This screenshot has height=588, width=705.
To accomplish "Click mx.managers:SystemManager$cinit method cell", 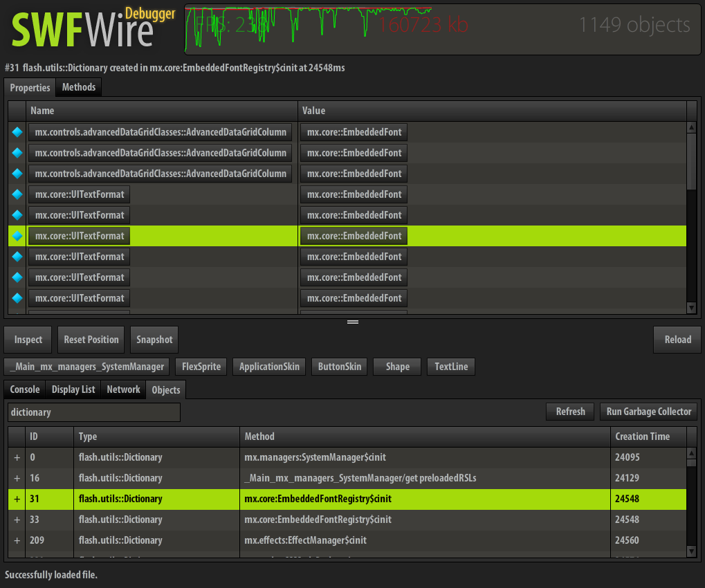I will pyautogui.click(x=425, y=458).
